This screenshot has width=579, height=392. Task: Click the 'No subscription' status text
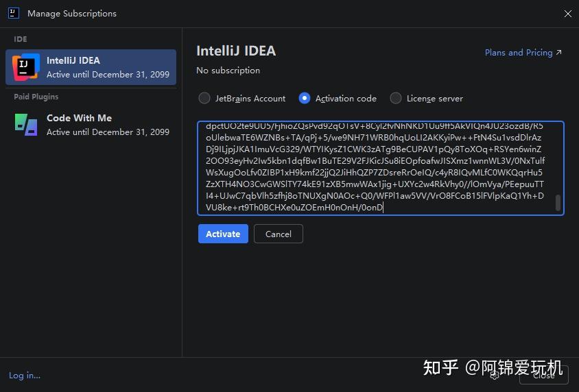(x=228, y=71)
